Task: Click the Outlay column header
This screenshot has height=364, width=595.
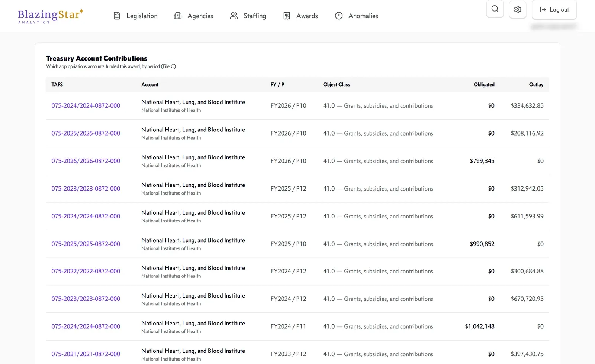Action: click(x=536, y=85)
